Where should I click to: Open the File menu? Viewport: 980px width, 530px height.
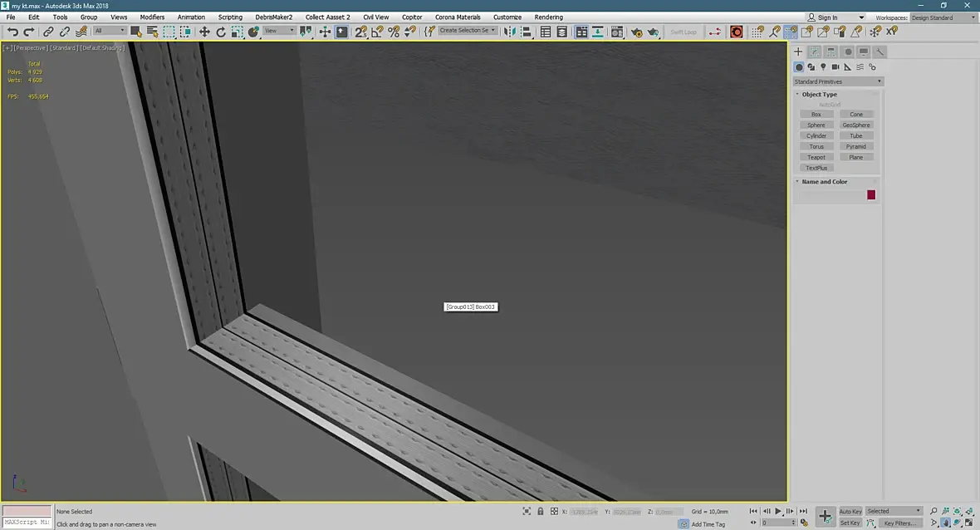[x=11, y=17]
